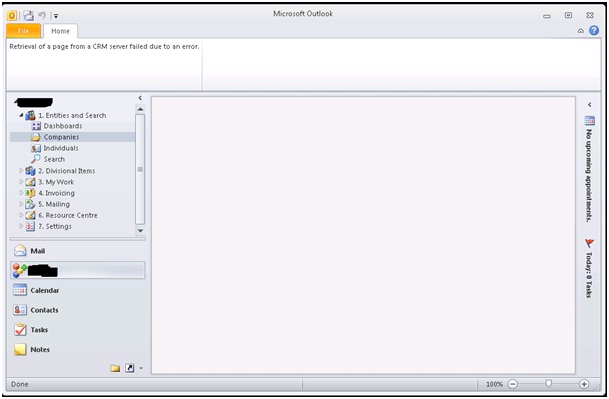Go to Mail module

click(x=78, y=251)
